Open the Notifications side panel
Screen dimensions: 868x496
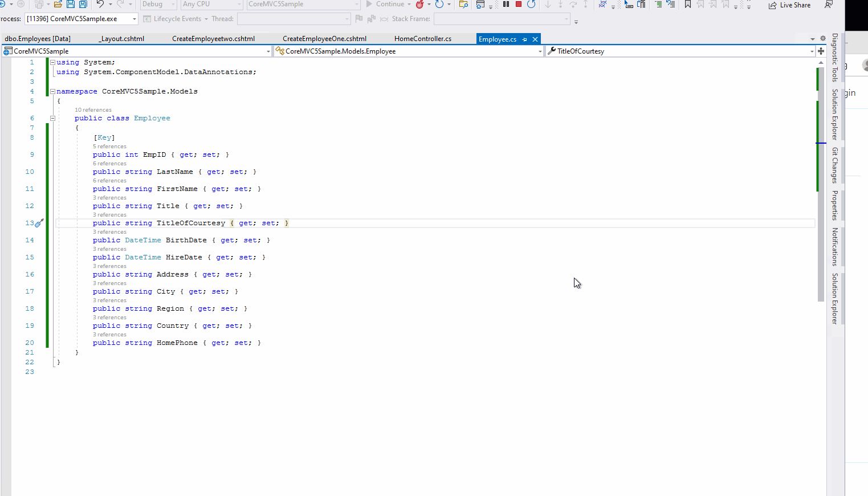click(x=835, y=247)
